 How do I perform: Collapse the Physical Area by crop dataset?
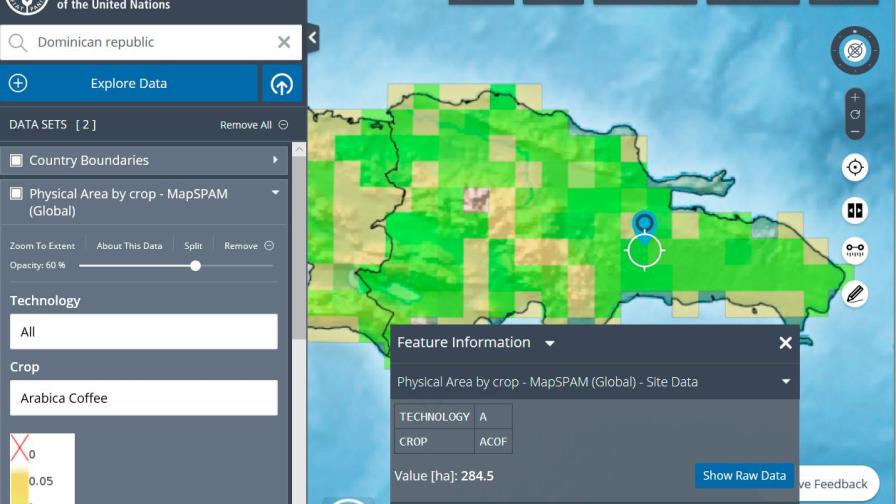275,193
